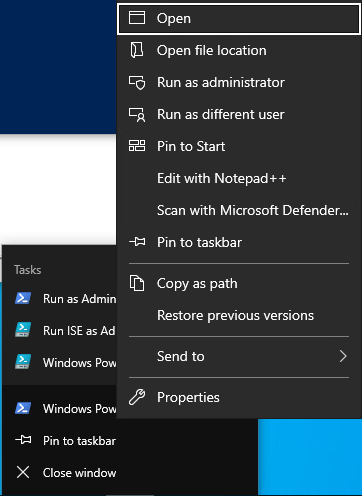This screenshot has width=362, height=496.
Task: Click the X icon for Close window
Action: coord(23,472)
